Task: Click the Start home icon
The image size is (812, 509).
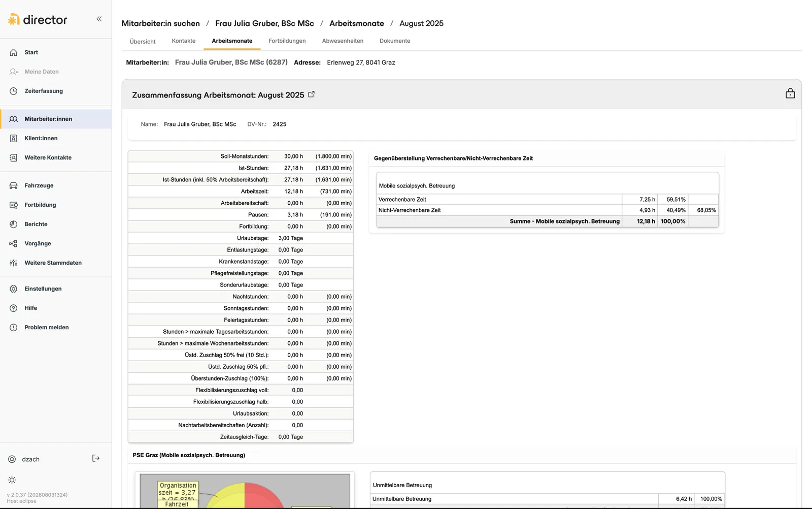Action: pyautogui.click(x=14, y=52)
